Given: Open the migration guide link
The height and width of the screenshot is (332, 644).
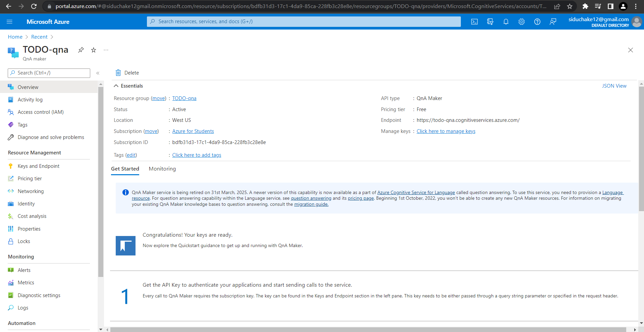Looking at the screenshot, I should pos(311,204).
